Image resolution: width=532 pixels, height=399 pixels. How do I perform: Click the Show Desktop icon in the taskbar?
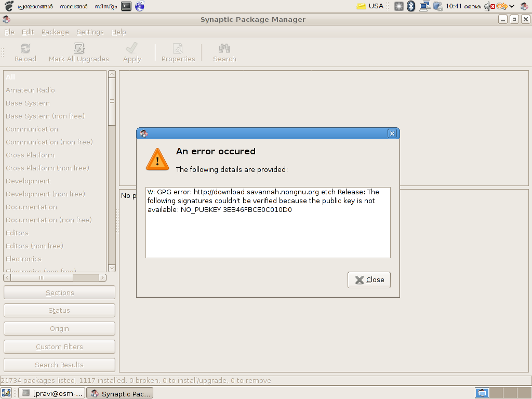(x=6, y=393)
